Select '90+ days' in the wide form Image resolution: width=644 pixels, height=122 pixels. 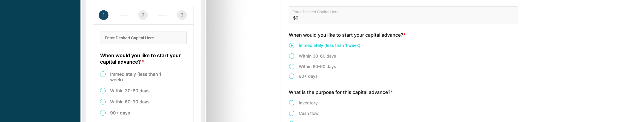click(x=292, y=76)
